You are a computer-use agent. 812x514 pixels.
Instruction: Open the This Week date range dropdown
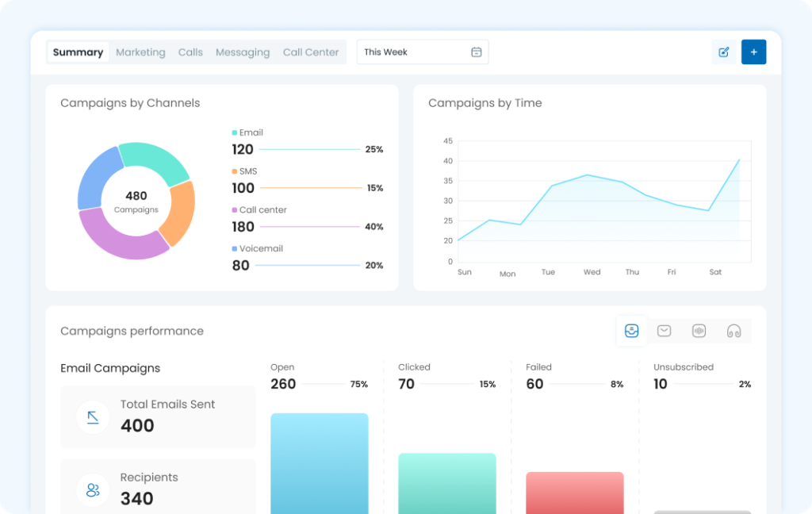tap(422, 52)
